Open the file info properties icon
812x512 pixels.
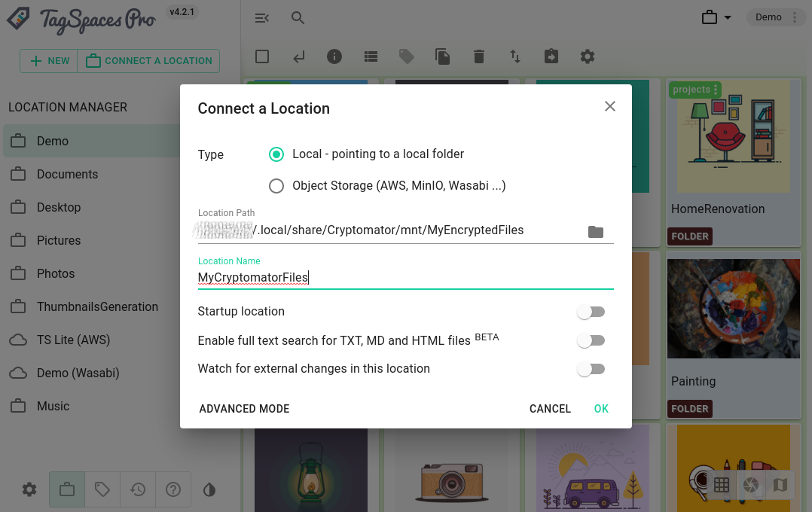point(335,56)
